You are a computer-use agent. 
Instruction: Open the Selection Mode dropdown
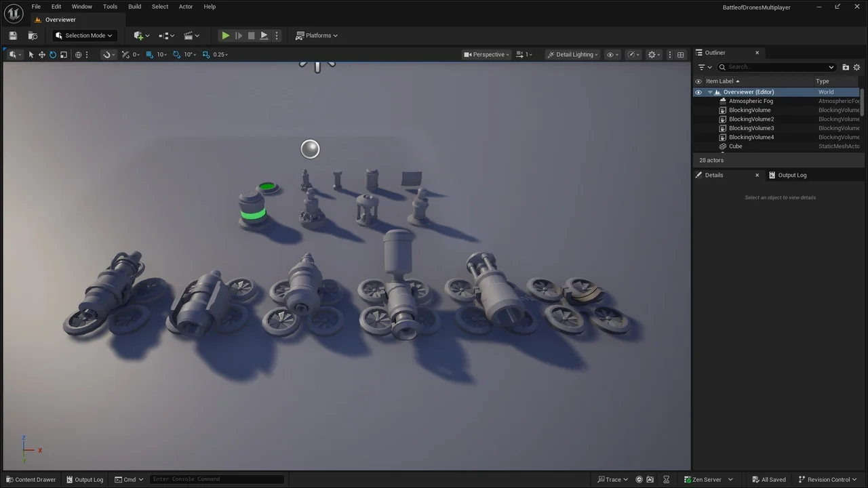[85, 35]
